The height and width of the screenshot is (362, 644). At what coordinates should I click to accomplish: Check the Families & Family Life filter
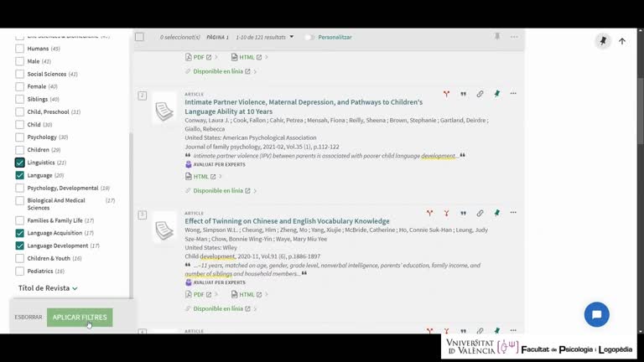[x=20, y=220]
